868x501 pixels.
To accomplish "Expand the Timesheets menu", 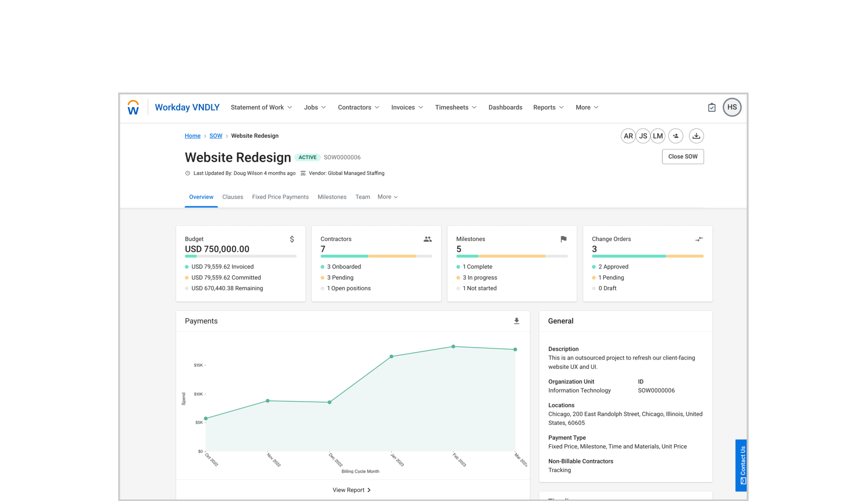I will coord(456,107).
